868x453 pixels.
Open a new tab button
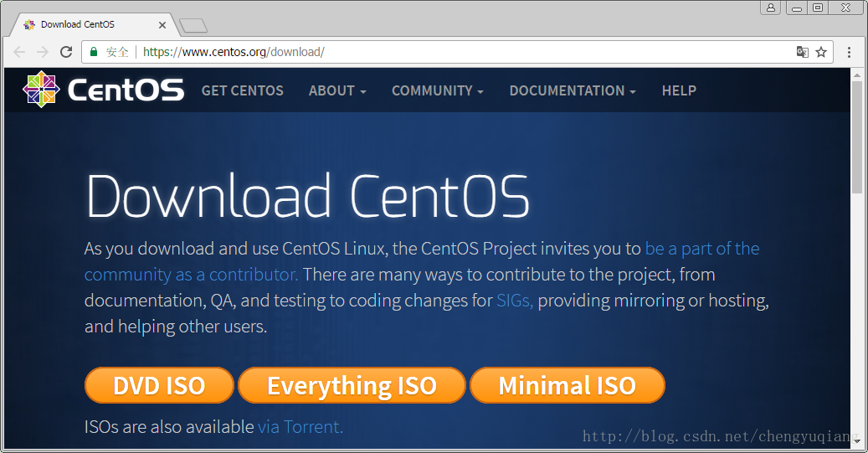point(193,25)
